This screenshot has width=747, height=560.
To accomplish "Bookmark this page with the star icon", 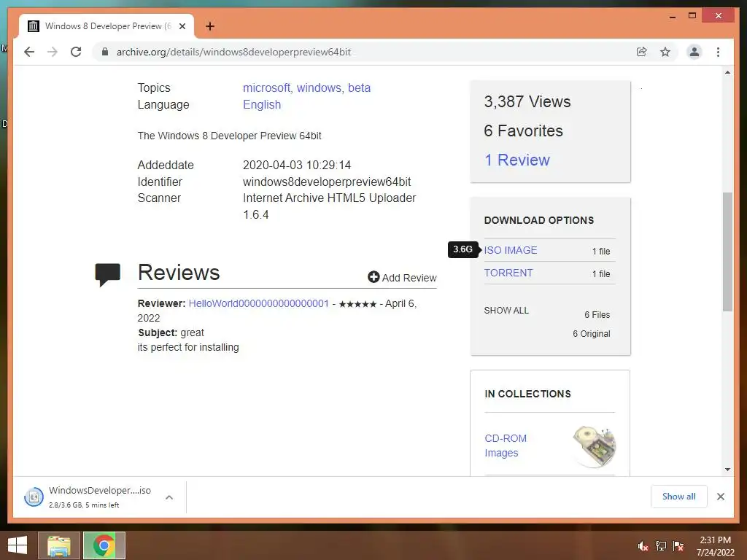I will (665, 52).
